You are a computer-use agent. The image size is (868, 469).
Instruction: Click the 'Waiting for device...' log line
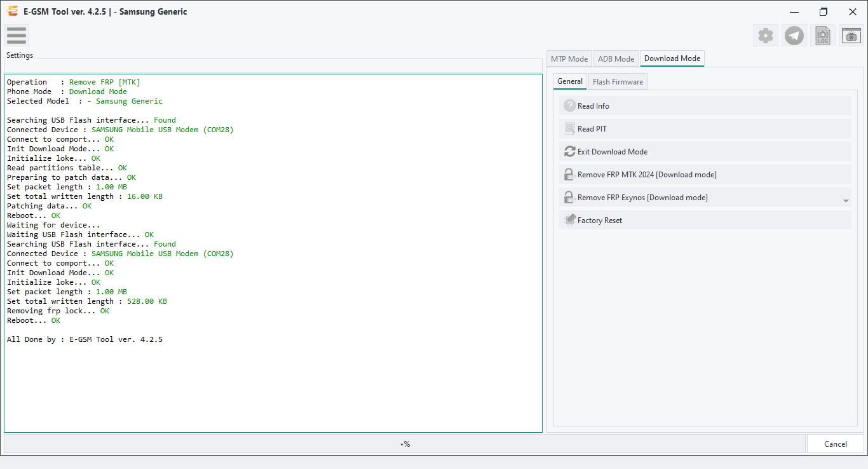53,225
